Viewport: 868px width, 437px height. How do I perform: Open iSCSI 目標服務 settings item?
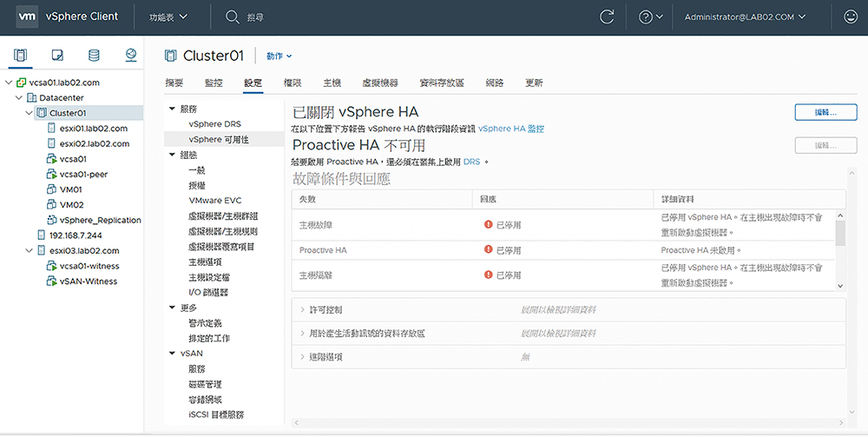[x=216, y=414]
